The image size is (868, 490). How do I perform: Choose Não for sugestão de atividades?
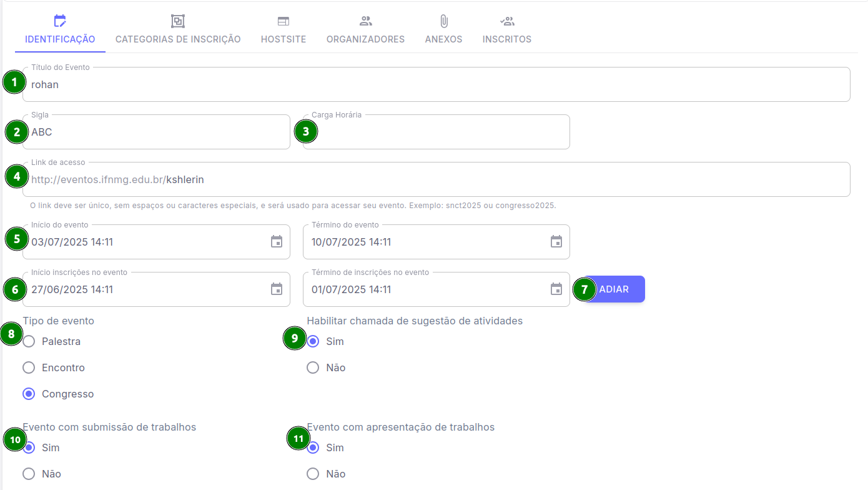click(x=313, y=367)
